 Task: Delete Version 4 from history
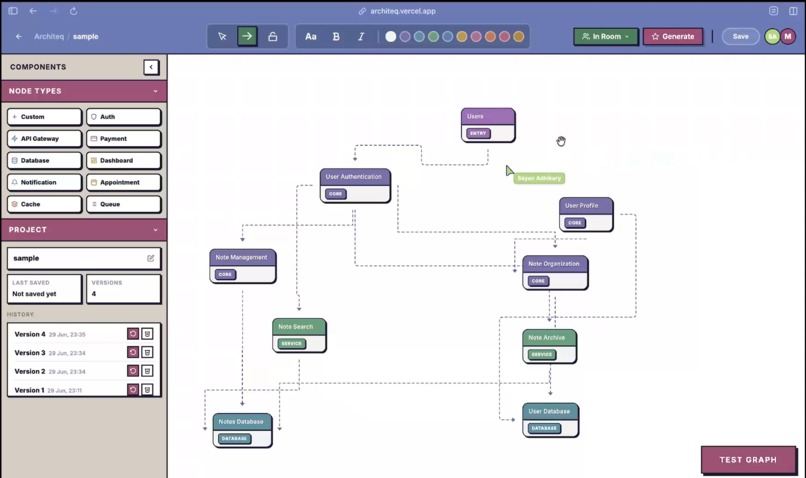point(147,334)
